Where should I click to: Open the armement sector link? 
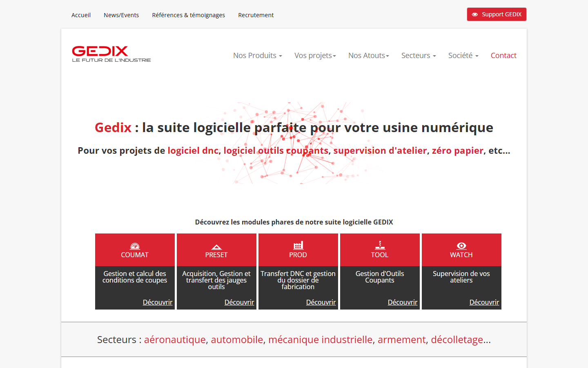click(x=402, y=340)
